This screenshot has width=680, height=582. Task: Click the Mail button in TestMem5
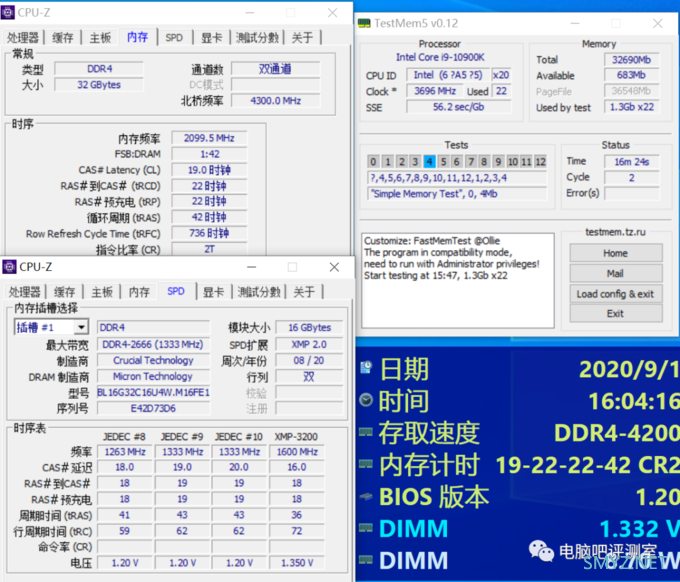tap(615, 273)
